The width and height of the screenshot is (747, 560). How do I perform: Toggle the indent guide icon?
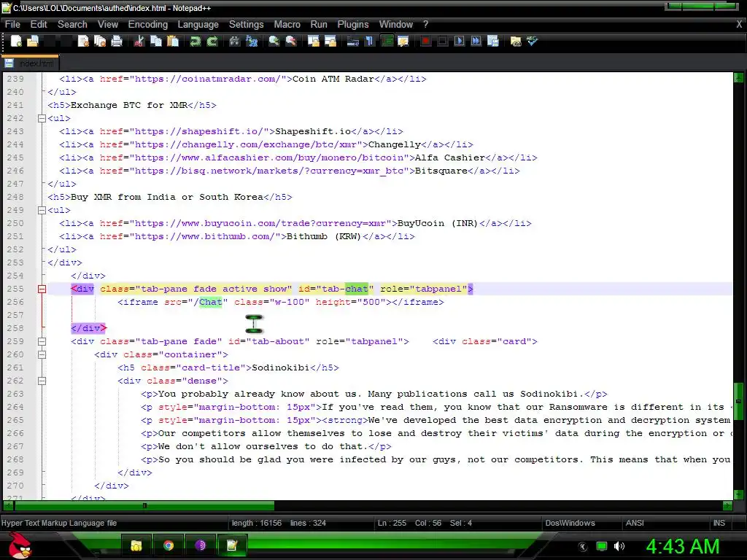pyautogui.click(x=387, y=42)
